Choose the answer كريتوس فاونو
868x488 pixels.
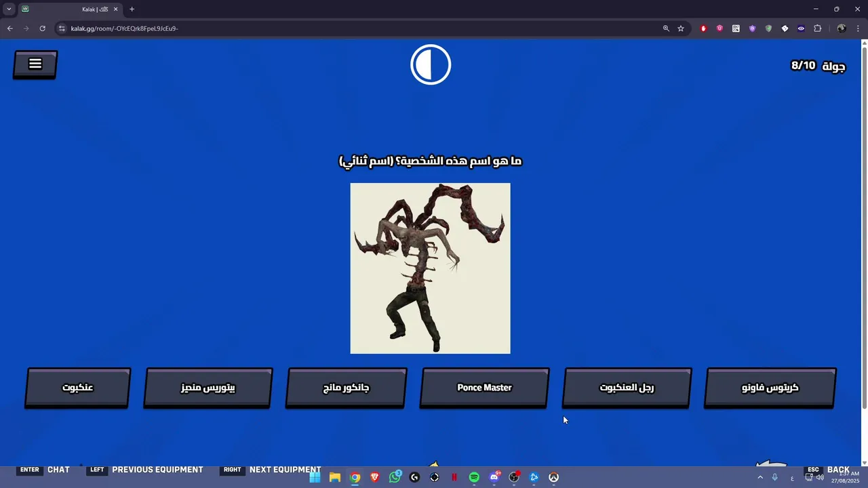770,388
